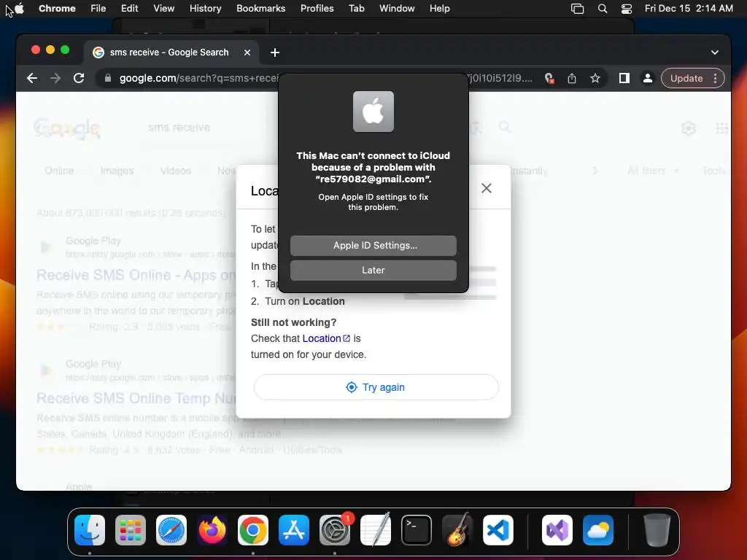
Task: Open the Tab menu
Action: point(356,9)
